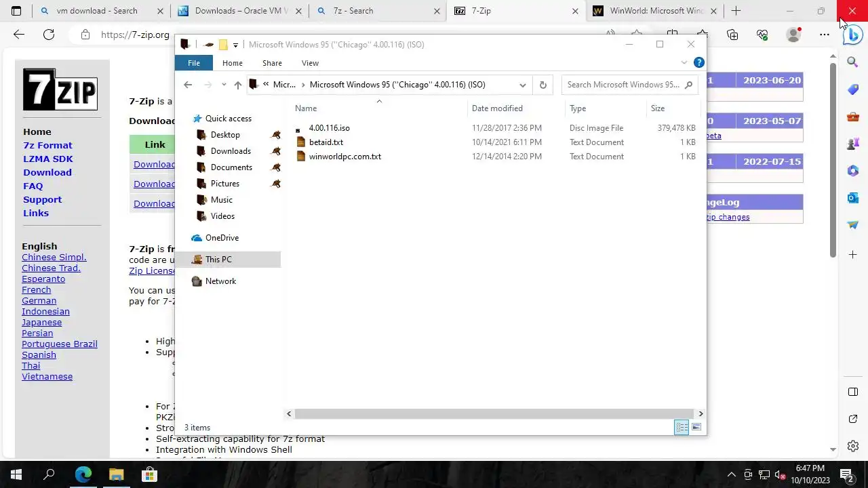Open the Home ribbon tab
Screen dimensions: 868x488
[x=233, y=63]
